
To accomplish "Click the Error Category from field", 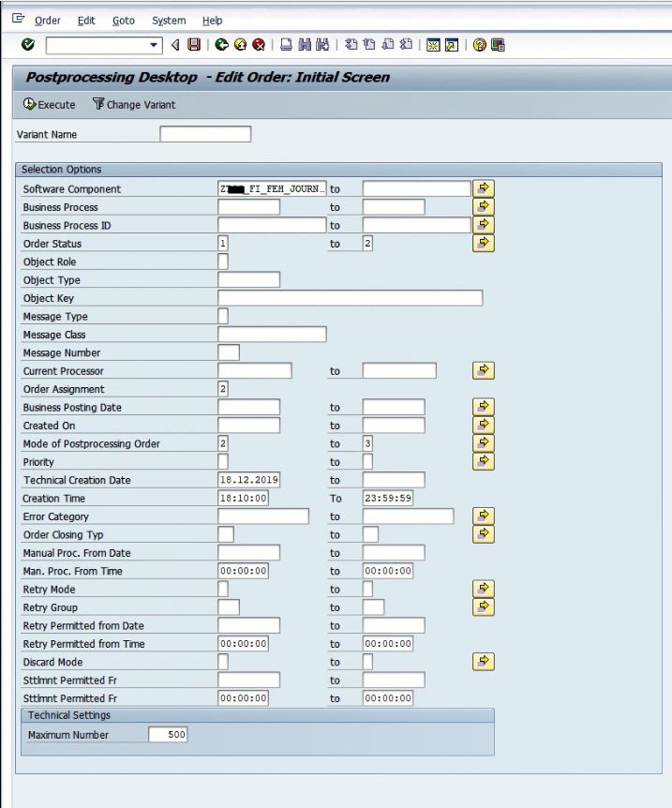I will point(263,516).
